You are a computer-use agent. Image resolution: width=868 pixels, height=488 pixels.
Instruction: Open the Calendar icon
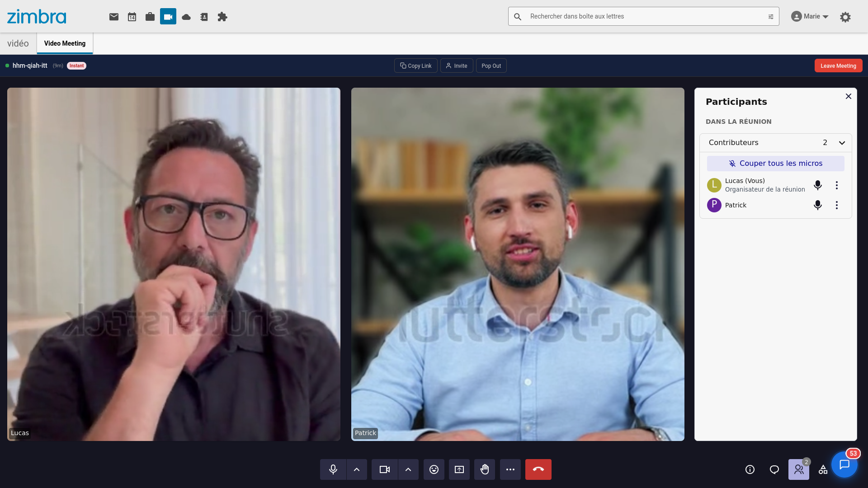pos(132,17)
